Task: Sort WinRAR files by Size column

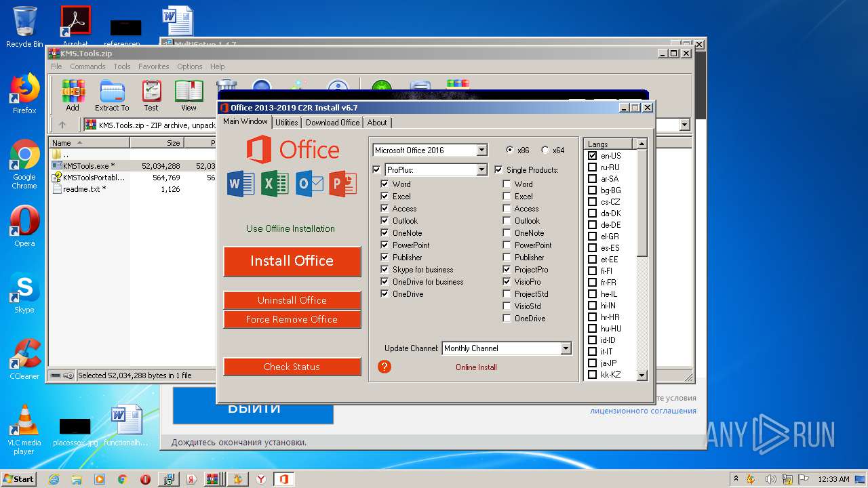Action: coord(157,143)
